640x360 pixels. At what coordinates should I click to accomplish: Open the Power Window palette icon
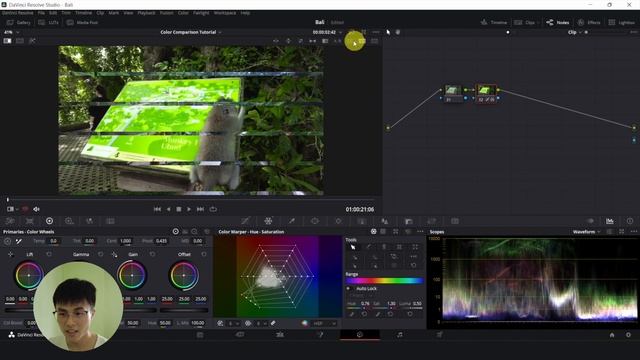(x=315, y=221)
